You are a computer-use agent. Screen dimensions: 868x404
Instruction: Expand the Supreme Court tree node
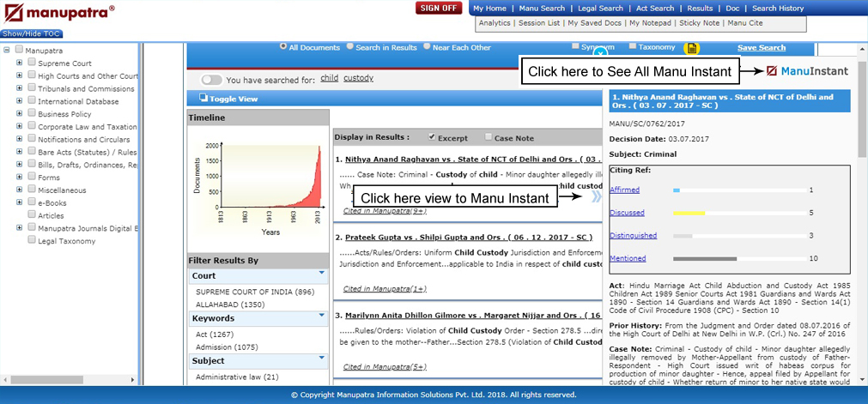pos(20,63)
